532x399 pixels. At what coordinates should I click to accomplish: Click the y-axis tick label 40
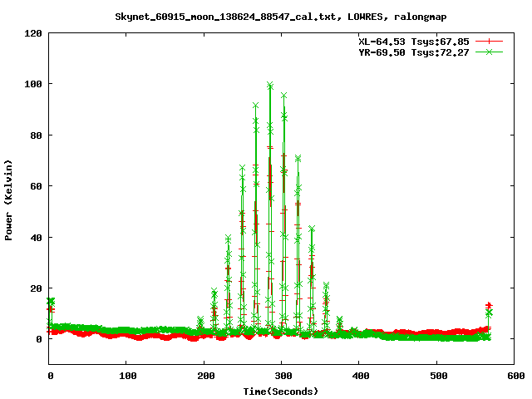click(x=36, y=237)
